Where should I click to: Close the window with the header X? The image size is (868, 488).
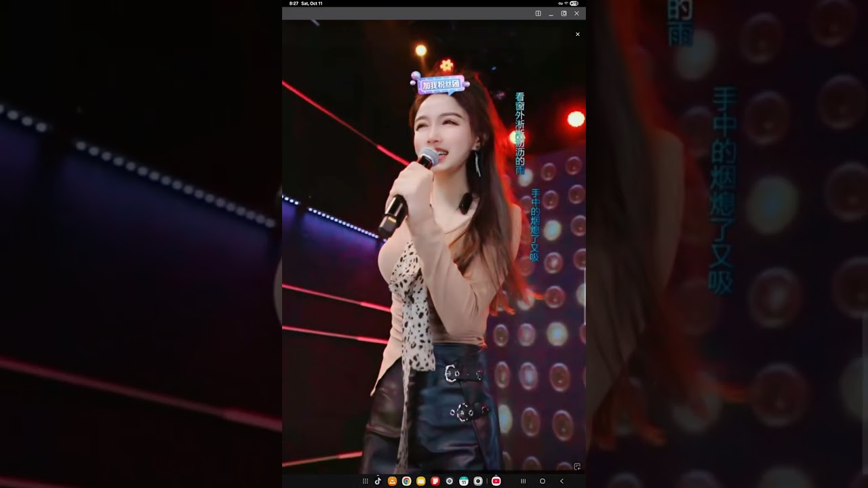click(x=577, y=14)
